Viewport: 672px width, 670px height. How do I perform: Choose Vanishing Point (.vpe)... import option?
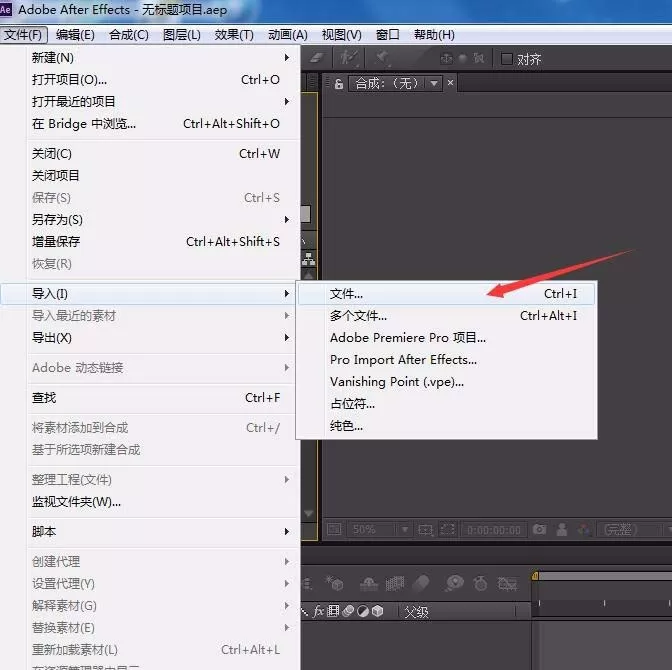click(x=446, y=382)
